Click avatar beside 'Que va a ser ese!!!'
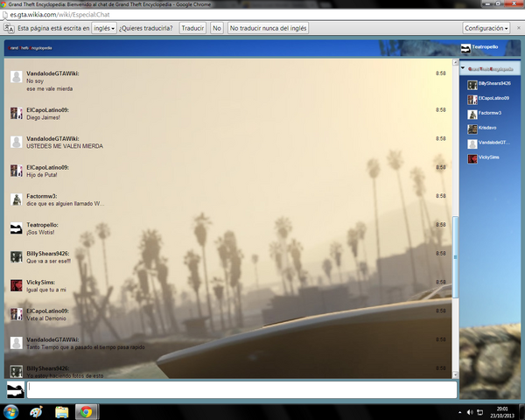 point(17,257)
